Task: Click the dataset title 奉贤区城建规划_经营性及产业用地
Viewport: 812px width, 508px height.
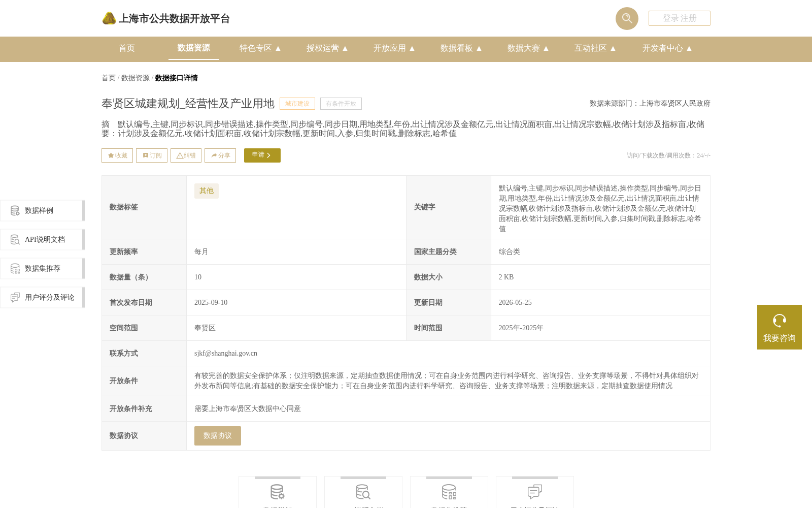Action: (x=188, y=104)
